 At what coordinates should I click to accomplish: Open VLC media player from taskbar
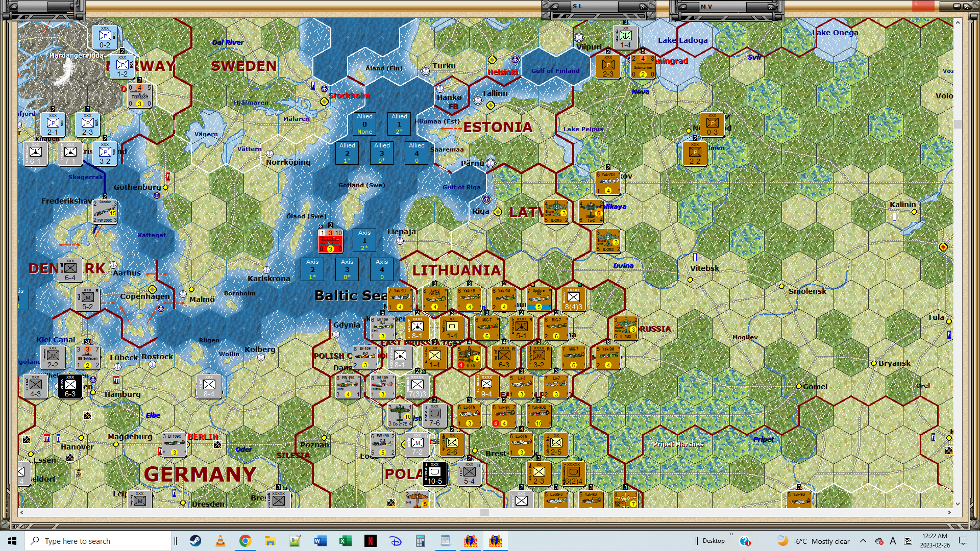tap(220, 541)
